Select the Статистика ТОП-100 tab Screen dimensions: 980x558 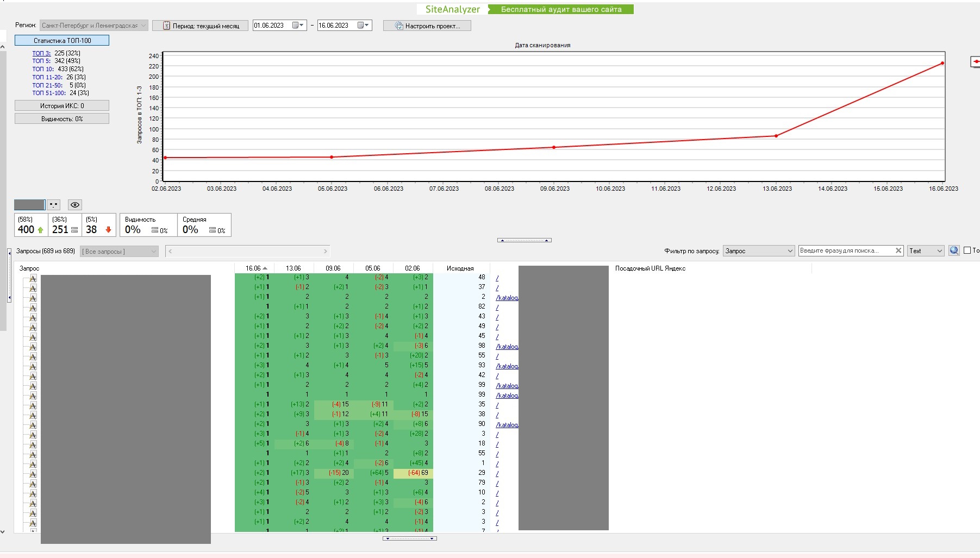pos(62,40)
